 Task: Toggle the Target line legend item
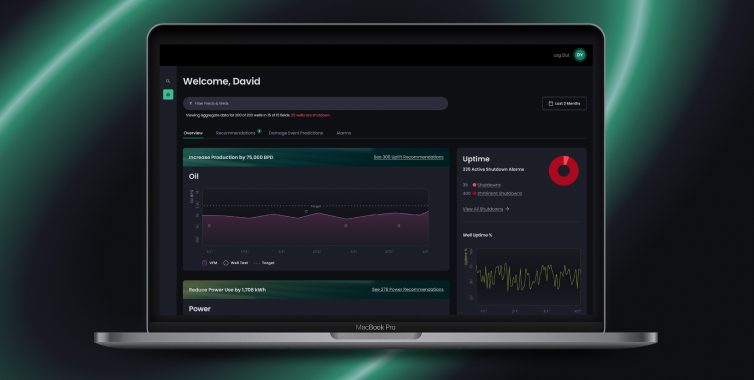[x=264, y=263]
